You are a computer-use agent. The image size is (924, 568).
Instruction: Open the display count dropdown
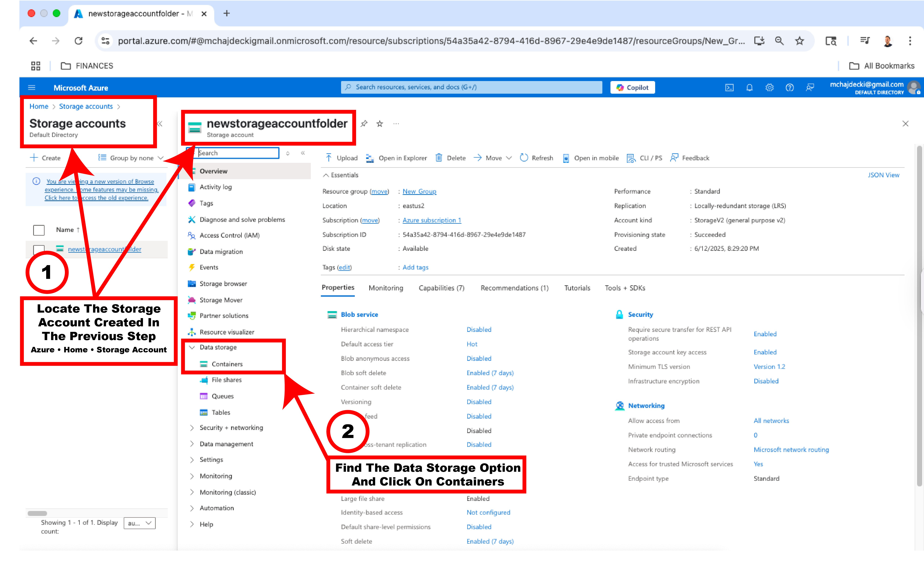click(140, 523)
